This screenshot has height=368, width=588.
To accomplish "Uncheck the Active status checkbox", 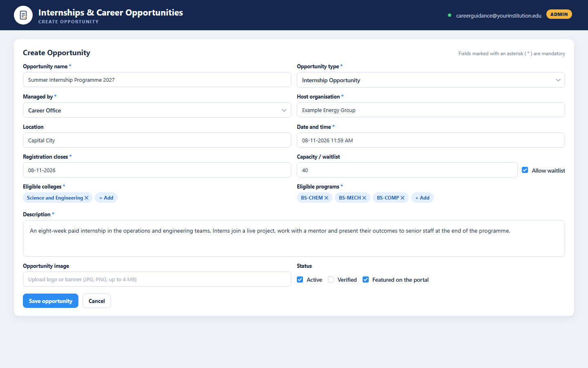I will point(300,280).
